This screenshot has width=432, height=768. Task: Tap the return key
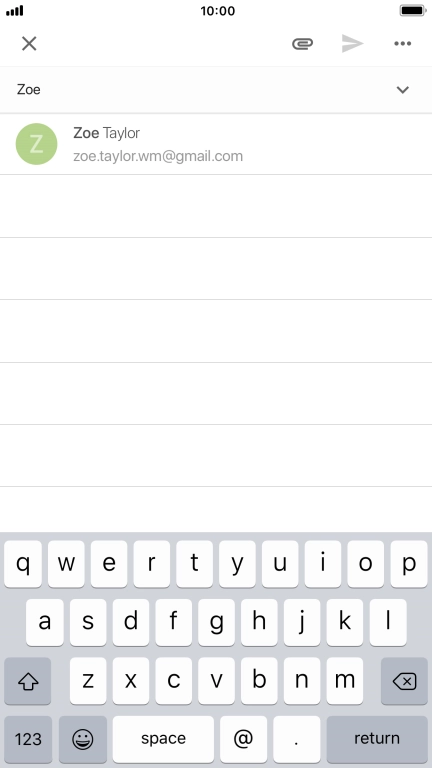377,739
